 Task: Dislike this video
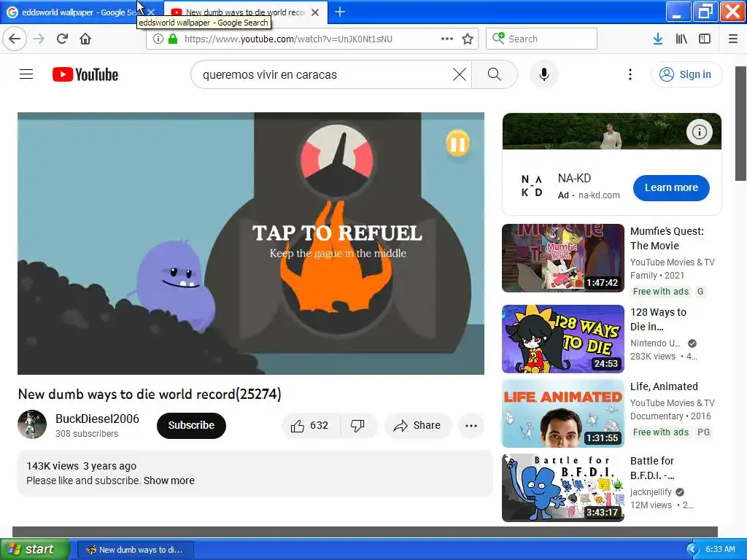coord(357,425)
